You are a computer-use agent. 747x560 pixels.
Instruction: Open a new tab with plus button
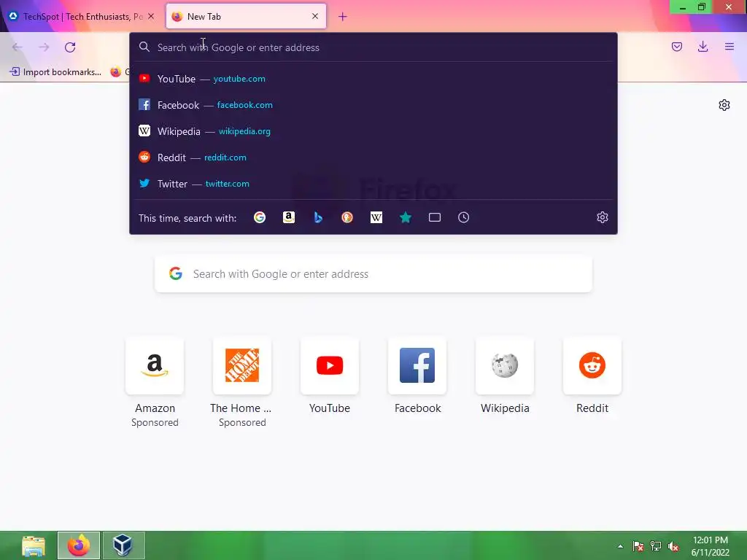[343, 17]
